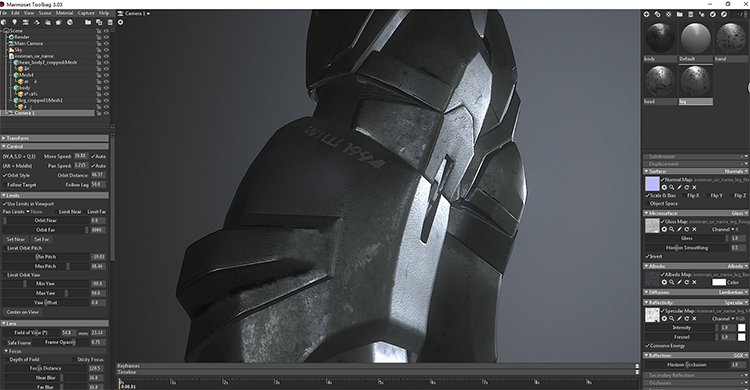The image size is (750, 390).
Task: Duplicate the selected material
Action: click(x=657, y=14)
